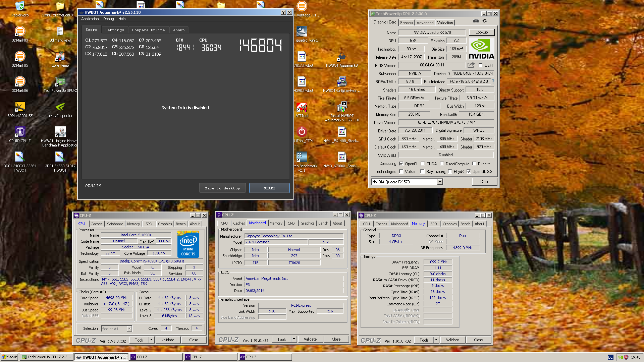Screen dimensions: 644x362
Task: Open the 3DMark06 desktop shortcut
Action: [x=20, y=84]
